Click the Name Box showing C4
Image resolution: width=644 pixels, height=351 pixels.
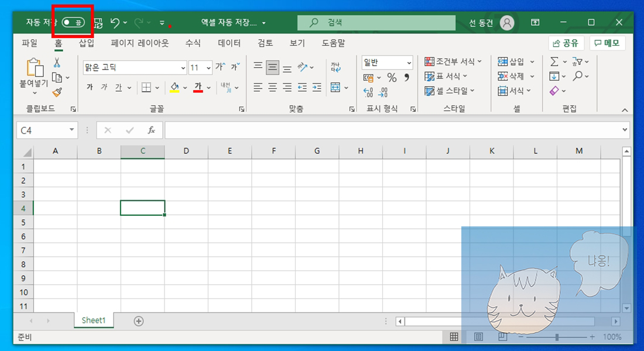pos(47,130)
